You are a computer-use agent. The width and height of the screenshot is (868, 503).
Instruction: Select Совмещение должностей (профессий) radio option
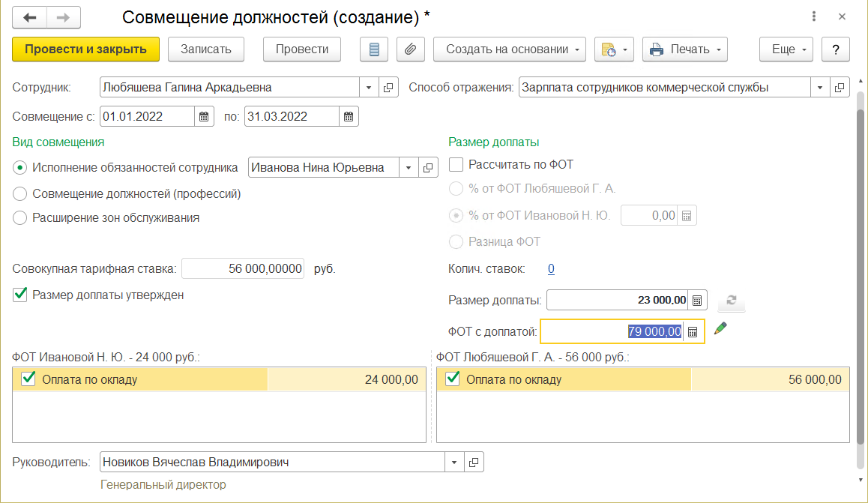[20, 193]
